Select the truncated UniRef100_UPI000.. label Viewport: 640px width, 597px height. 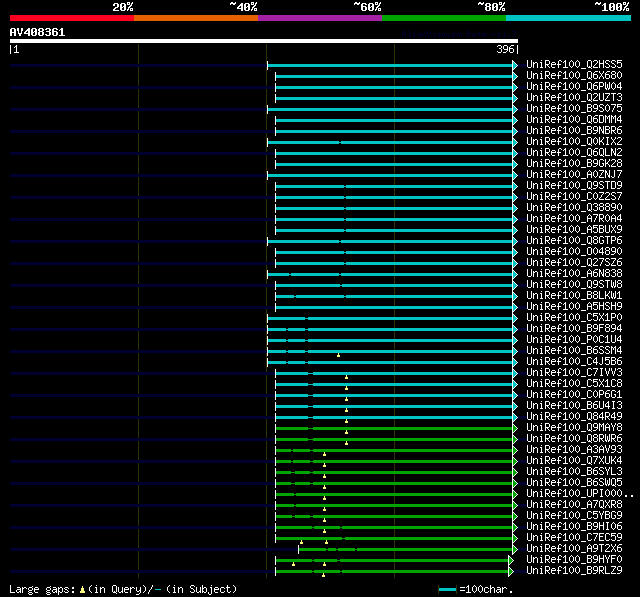pos(580,494)
